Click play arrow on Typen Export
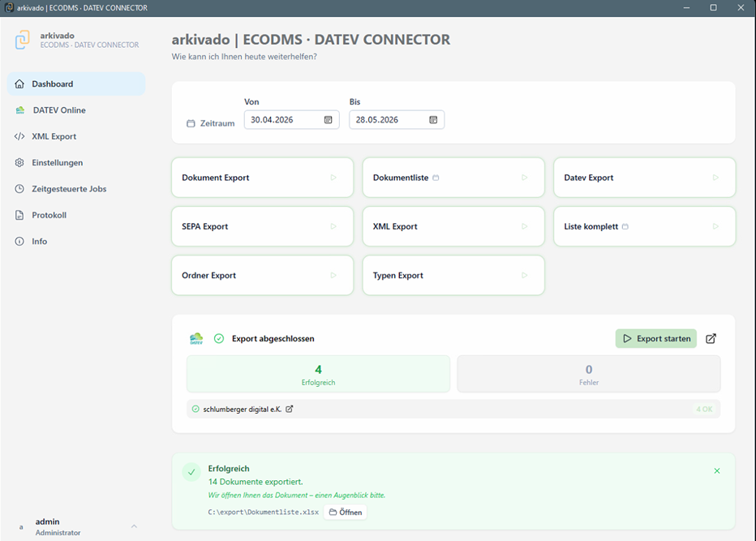Screen dimensions: 756x541 point(525,275)
